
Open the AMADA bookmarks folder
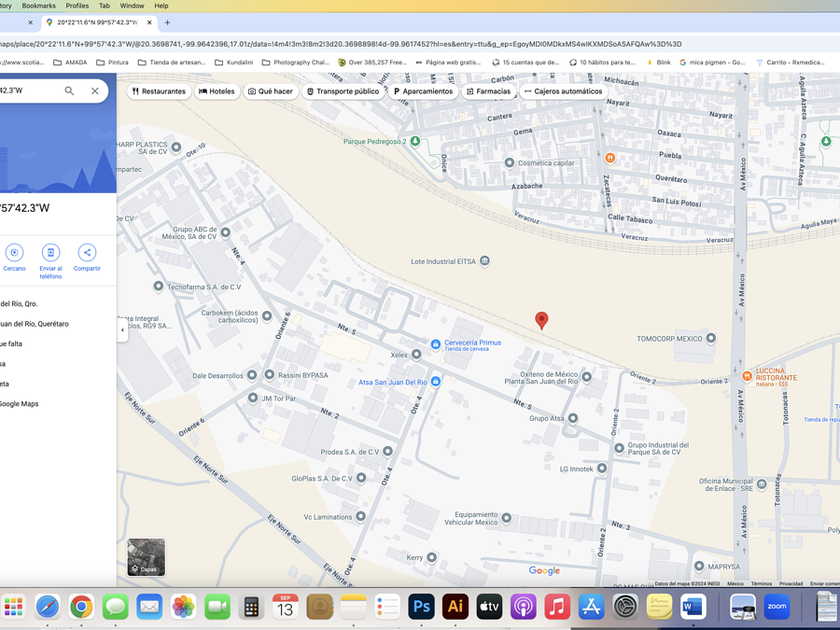pos(70,62)
